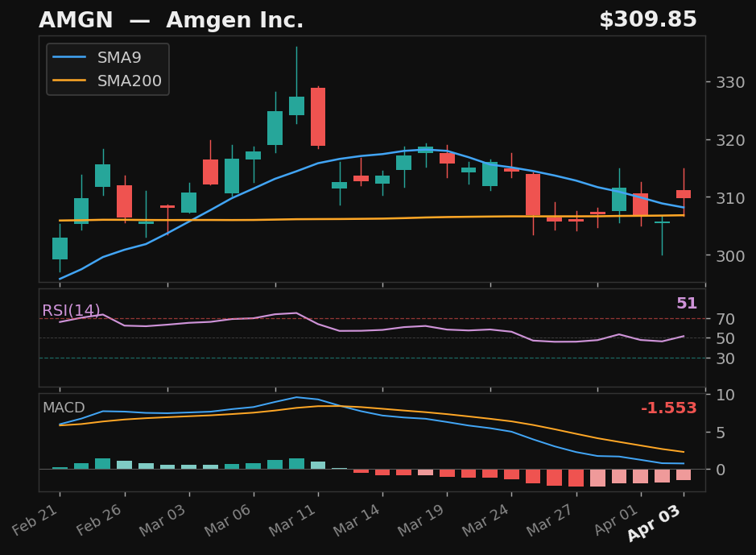Viewport: 756px width, 555px height.
Task: Click the Mar 27 date label
Action: [x=550, y=520]
